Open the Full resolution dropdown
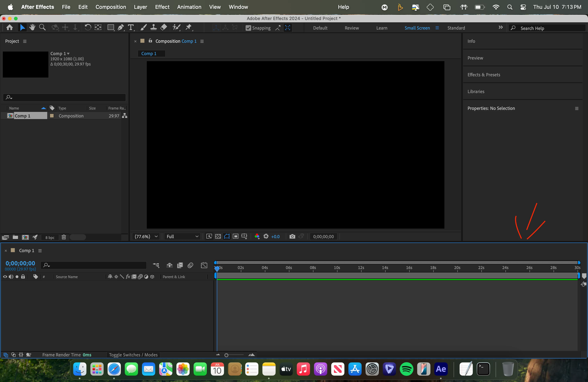 [182, 236]
